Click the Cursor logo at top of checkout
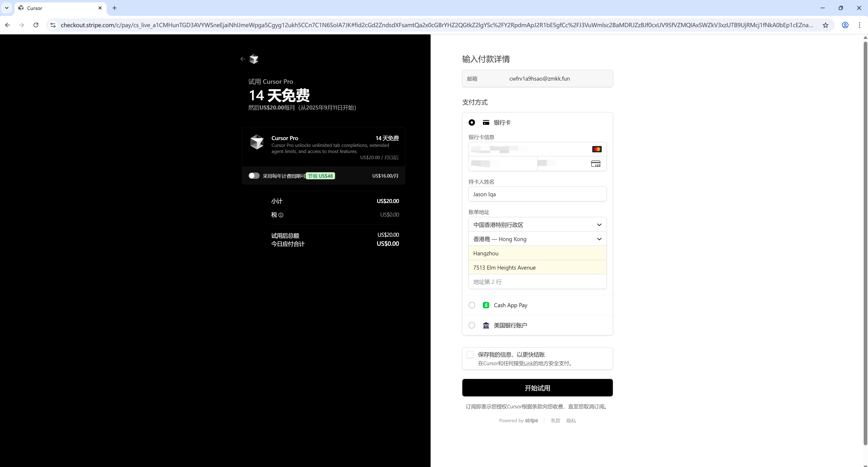Viewport: 868px width, 467px height. click(254, 59)
